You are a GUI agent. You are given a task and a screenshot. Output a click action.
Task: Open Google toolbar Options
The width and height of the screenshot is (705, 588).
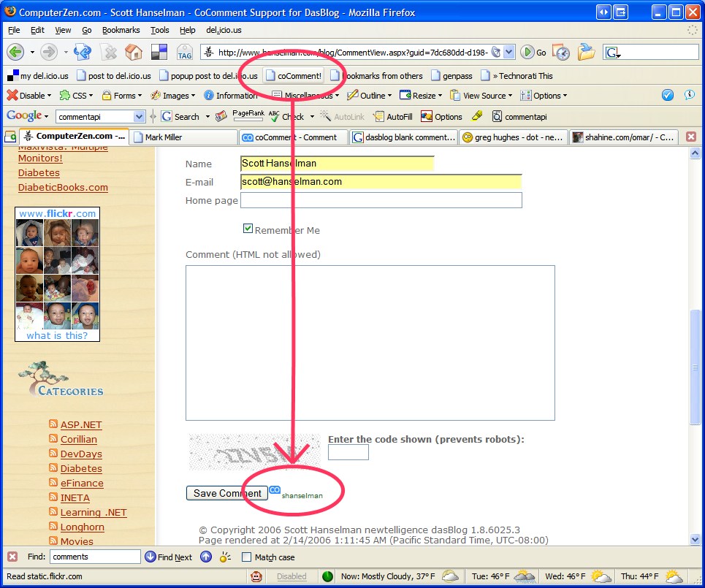(x=441, y=116)
